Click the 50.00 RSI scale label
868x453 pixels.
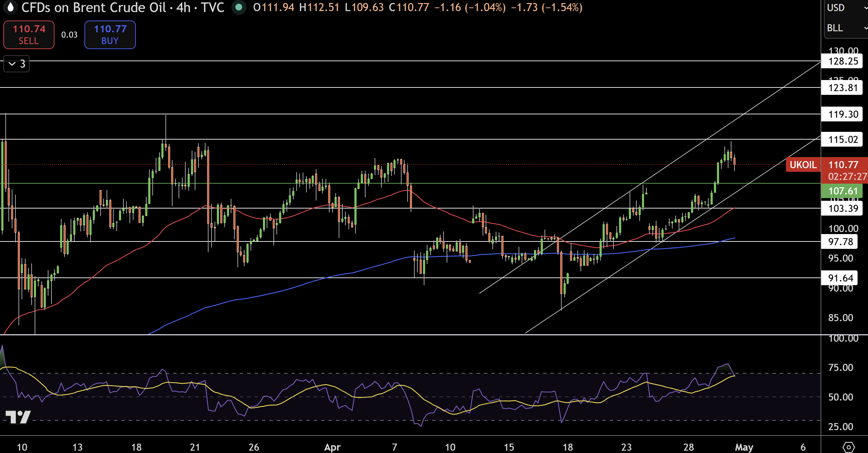(841, 397)
